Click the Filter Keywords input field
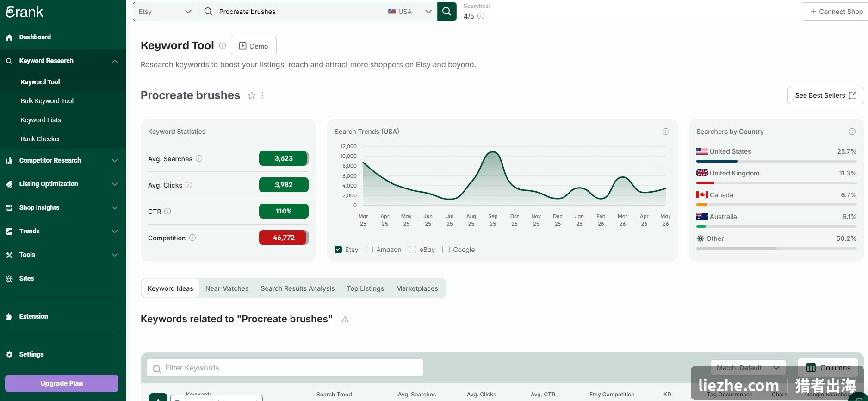The height and width of the screenshot is (401, 868). click(x=285, y=368)
